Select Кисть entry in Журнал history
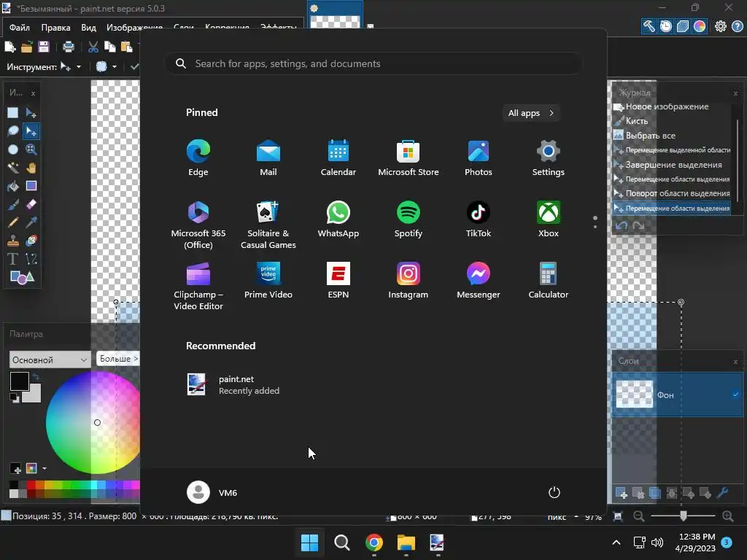Viewport: 747px width, 560px height. (x=636, y=121)
